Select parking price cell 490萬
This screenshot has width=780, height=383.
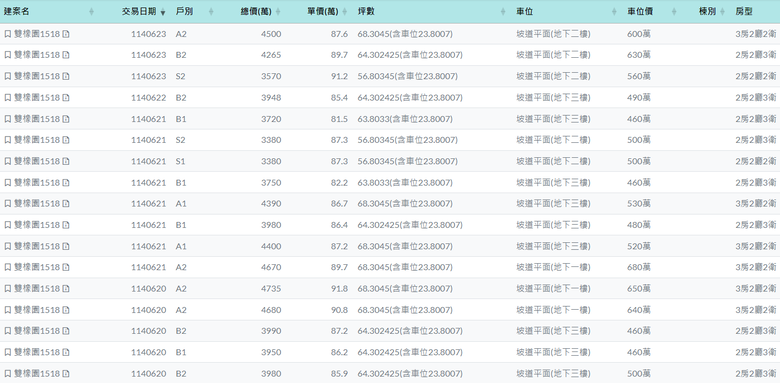pos(639,97)
